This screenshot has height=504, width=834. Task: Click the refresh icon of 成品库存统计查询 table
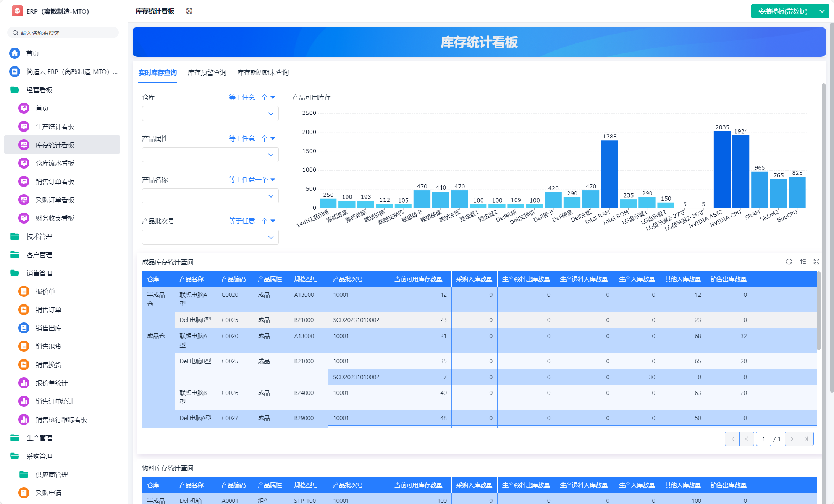tap(789, 262)
